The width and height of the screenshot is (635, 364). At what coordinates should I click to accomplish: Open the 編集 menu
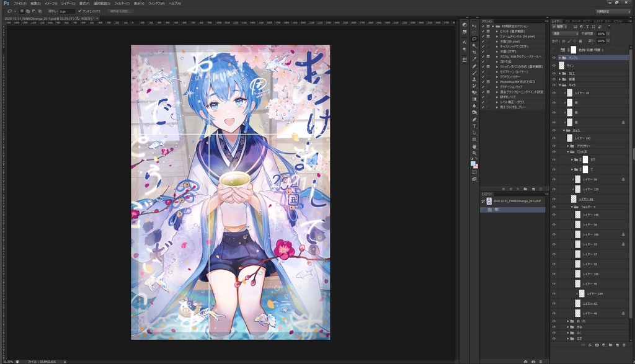35,3
